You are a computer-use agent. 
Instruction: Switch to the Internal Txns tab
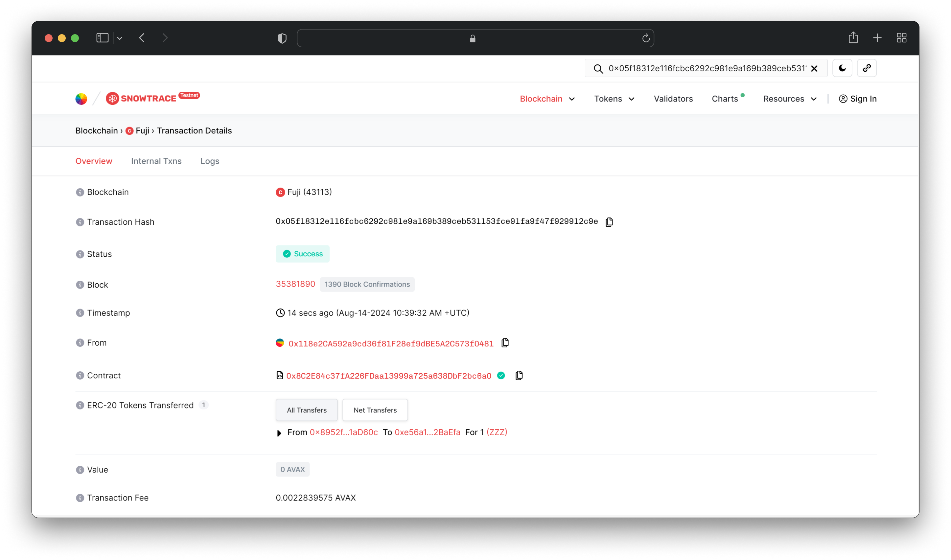pos(156,161)
